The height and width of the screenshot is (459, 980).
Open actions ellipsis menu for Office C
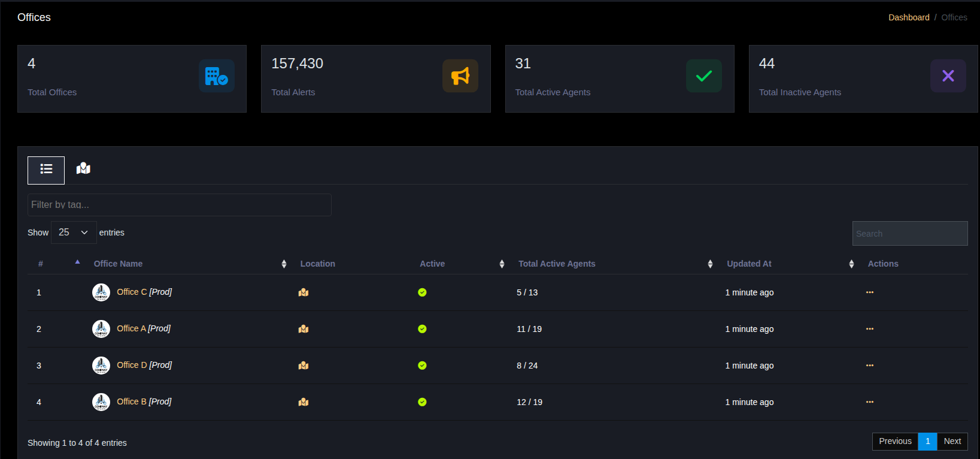tap(869, 292)
